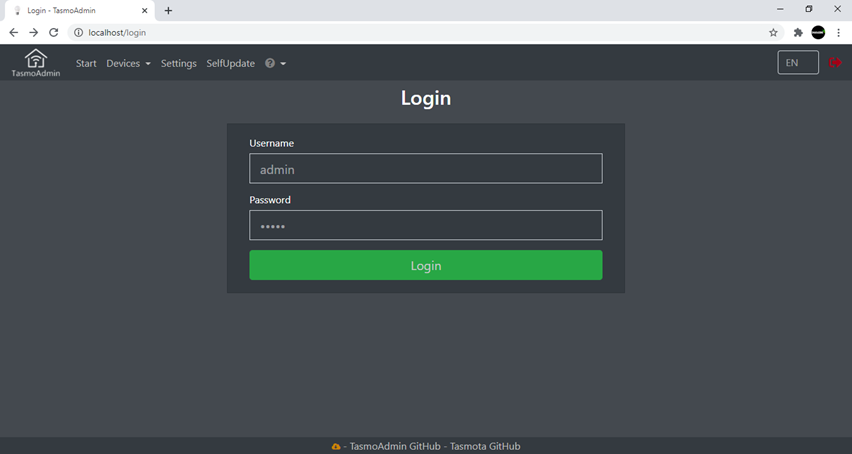Screen dimensions: 852x454
Task: Go back in browser history
Action: 14,33
